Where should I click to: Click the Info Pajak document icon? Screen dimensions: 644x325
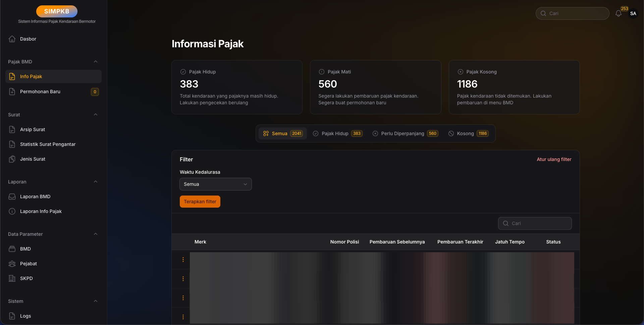12,76
